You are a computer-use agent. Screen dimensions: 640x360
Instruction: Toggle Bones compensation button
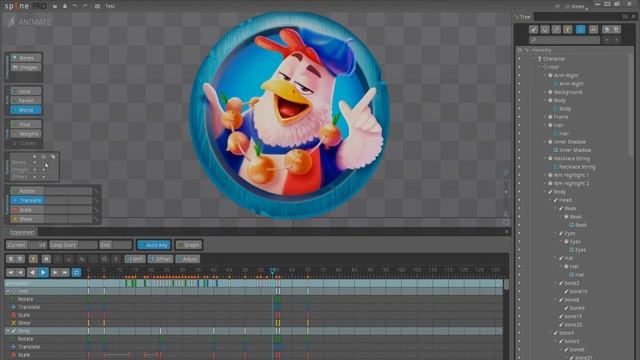26,58
